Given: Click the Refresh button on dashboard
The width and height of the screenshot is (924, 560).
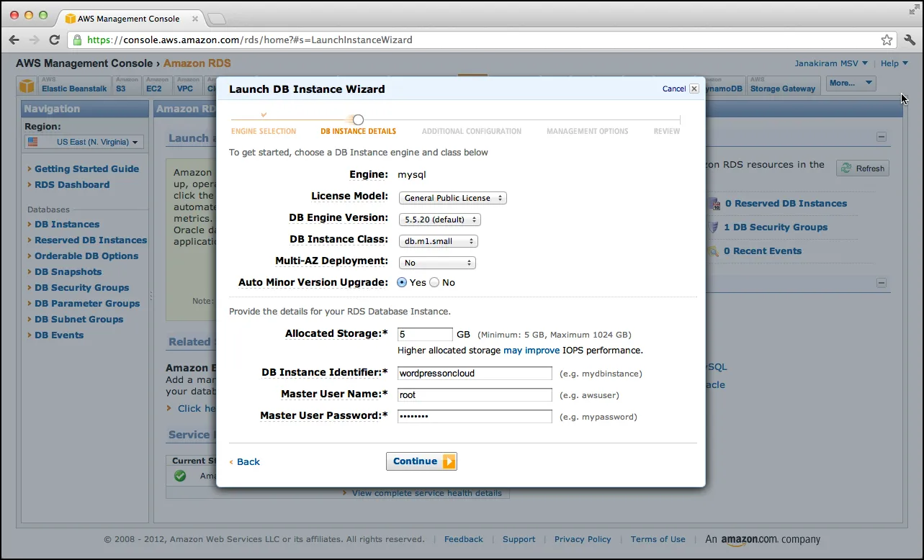Looking at the screenshot, I should [863, 168].
